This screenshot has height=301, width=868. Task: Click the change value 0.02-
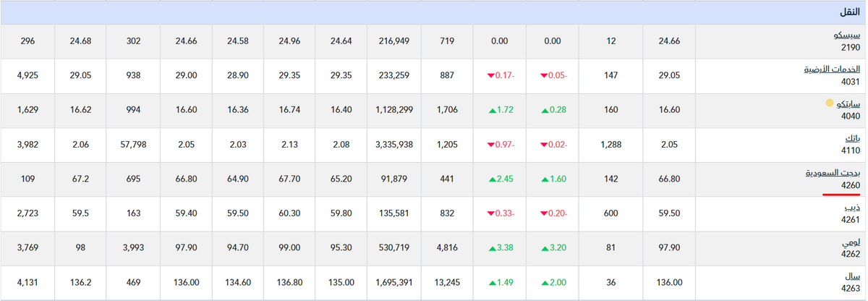[x=557, y=145]
